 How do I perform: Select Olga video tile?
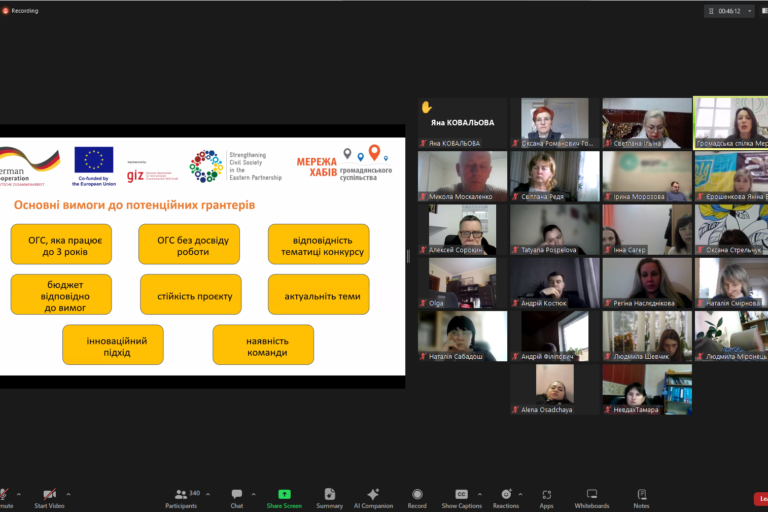[462, 283]
